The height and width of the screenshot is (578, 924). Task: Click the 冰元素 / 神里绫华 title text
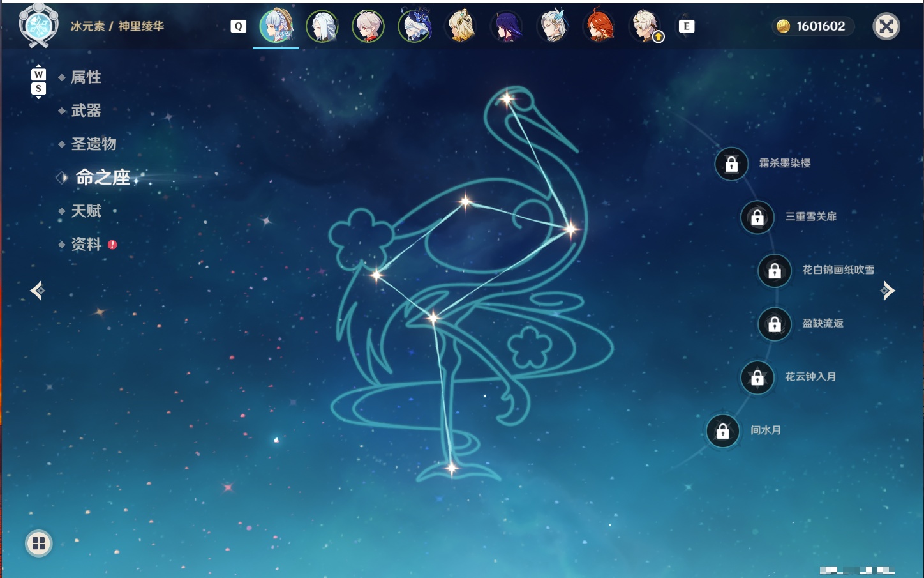tap(117, 26)
